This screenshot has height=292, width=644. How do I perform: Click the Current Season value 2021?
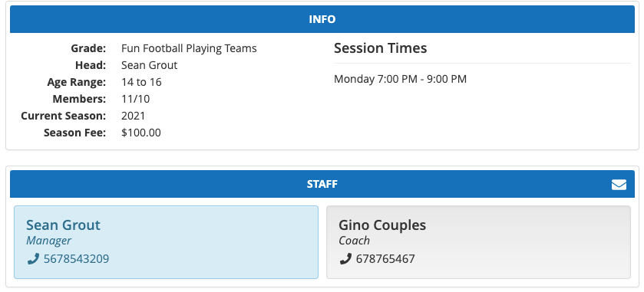(133, 116)
